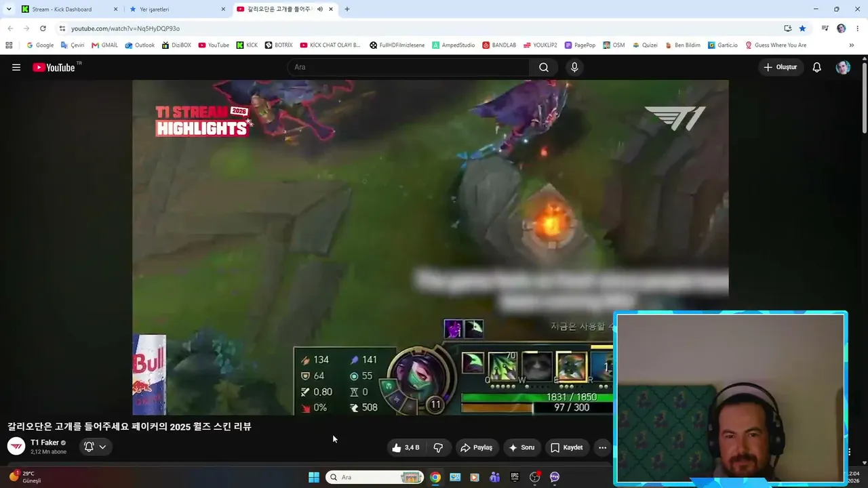Open the Chrome profile avatar
Image resolution: width=868 pixels, height=488 pixels.
coord(842,28)
